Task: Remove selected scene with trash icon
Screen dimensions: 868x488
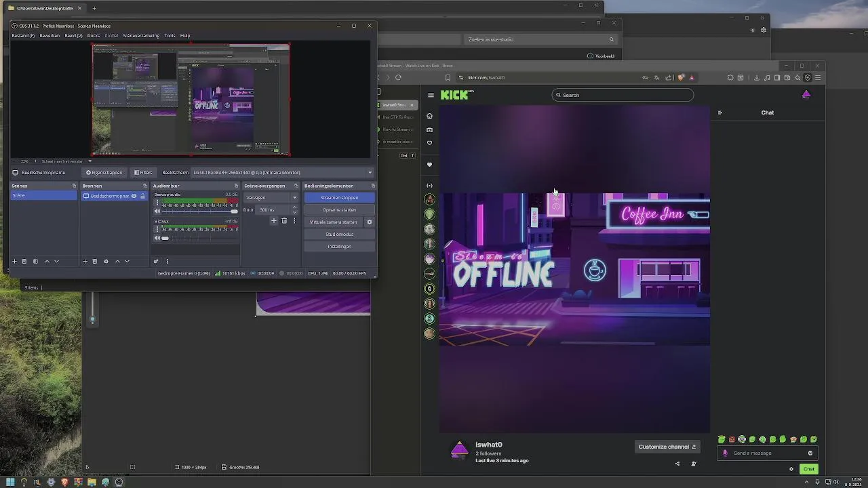Action: coord(24,261)
